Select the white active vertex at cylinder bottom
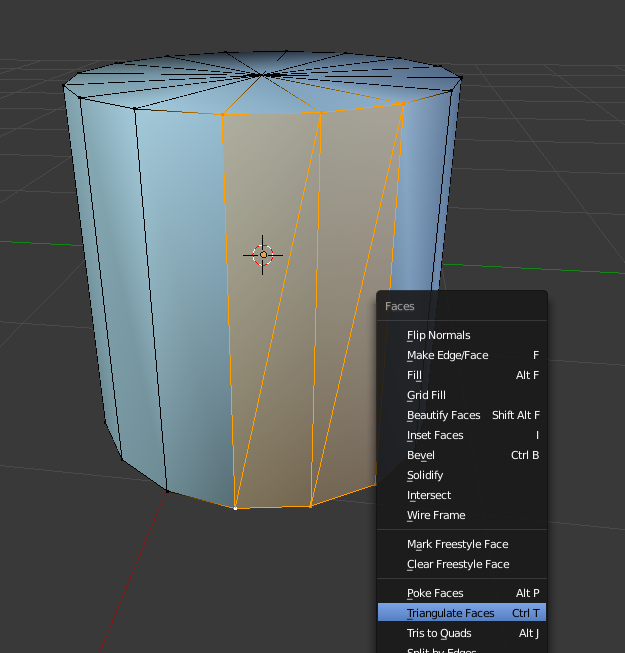The height and width of the screenshot is (653, 625). 236,508
